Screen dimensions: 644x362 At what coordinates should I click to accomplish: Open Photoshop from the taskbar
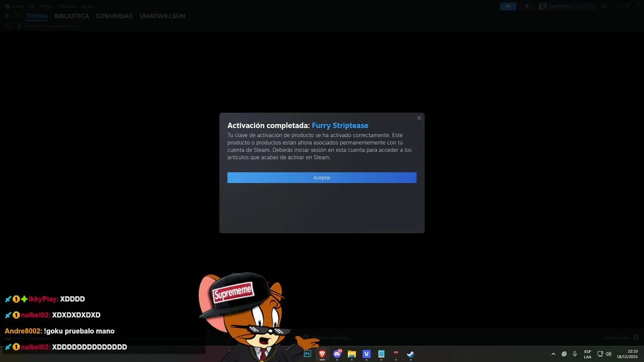coord(307,354)
